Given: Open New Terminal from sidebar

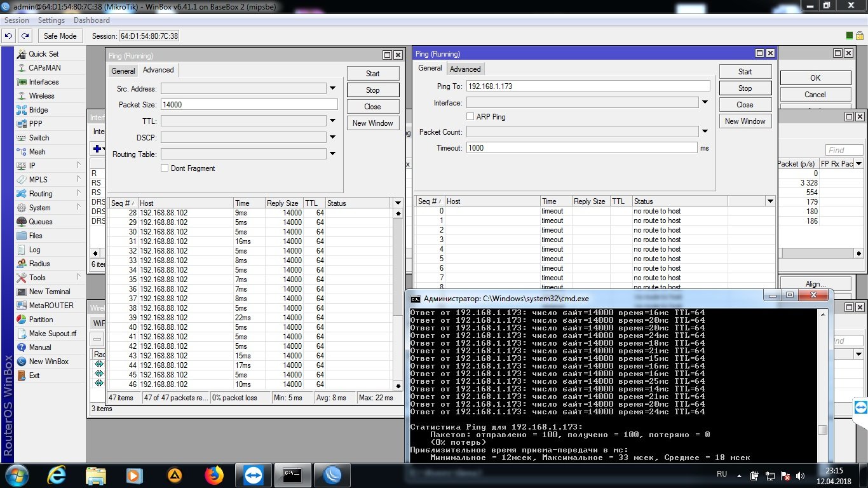Looking at the screenshot, I should [x=49, y=292].
